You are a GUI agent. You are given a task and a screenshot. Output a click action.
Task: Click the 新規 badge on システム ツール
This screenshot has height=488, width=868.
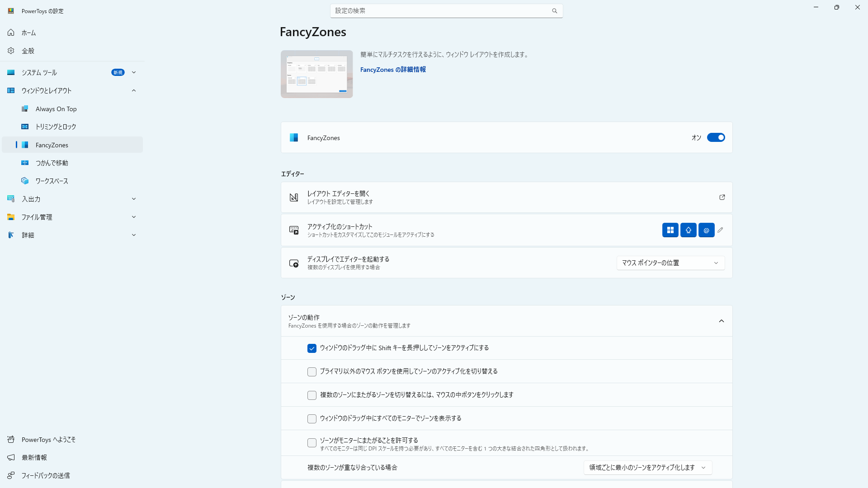(118, 72)
